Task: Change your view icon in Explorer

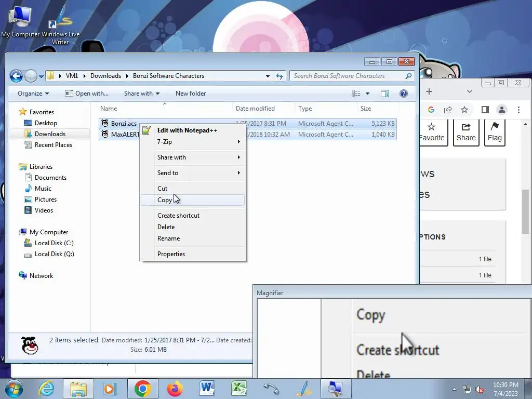Action: click(x=356, y=94)
